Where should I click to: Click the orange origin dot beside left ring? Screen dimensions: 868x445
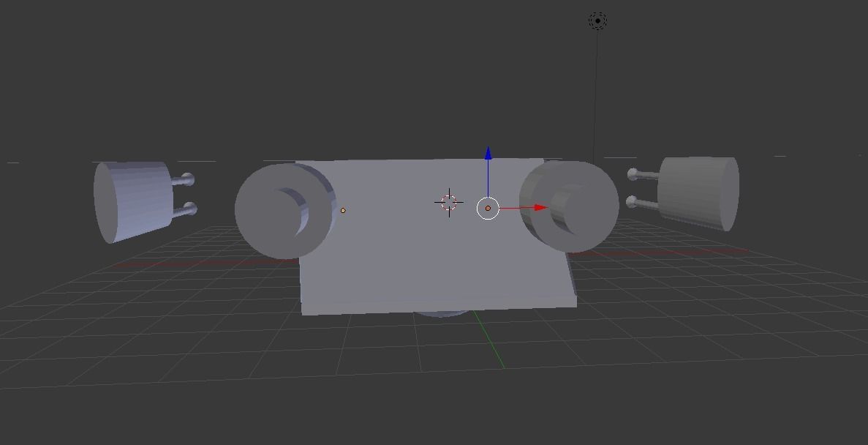click(343, 211)
